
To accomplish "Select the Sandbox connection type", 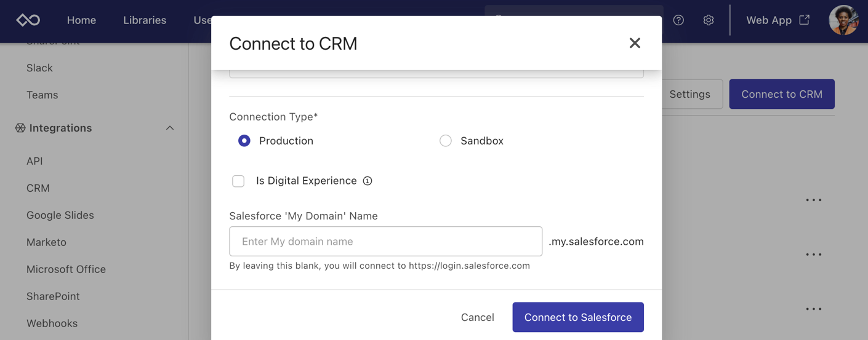I will click(446, 141).
